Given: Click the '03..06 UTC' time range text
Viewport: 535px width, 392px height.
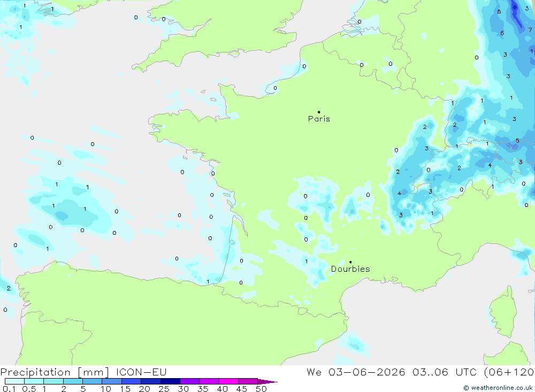Looking at the screenshot, I should [x=444, y=372].
